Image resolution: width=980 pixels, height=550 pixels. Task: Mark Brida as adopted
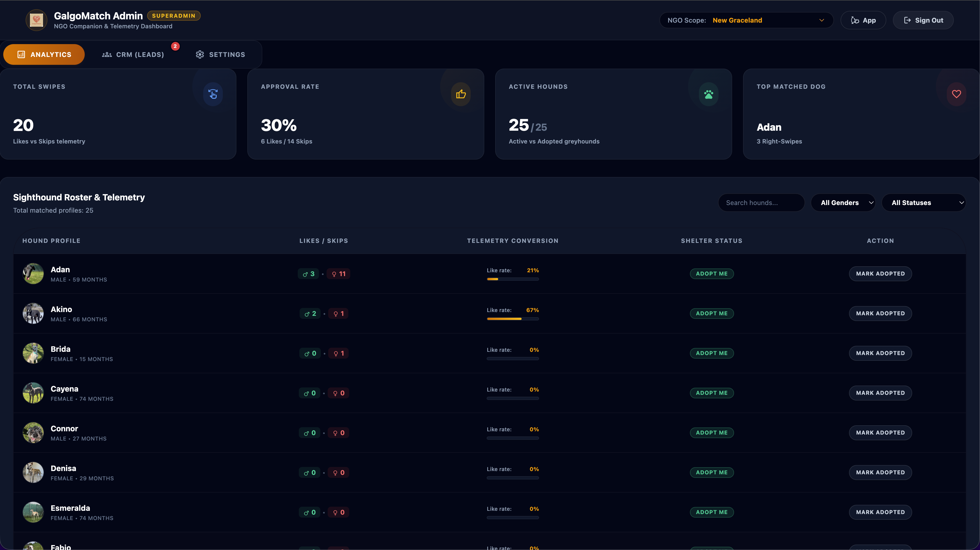point(880,353)
